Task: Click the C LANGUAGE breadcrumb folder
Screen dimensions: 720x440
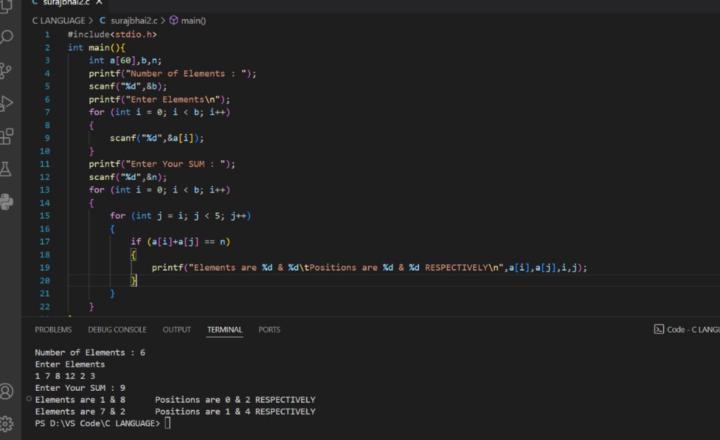Action: 59,21
